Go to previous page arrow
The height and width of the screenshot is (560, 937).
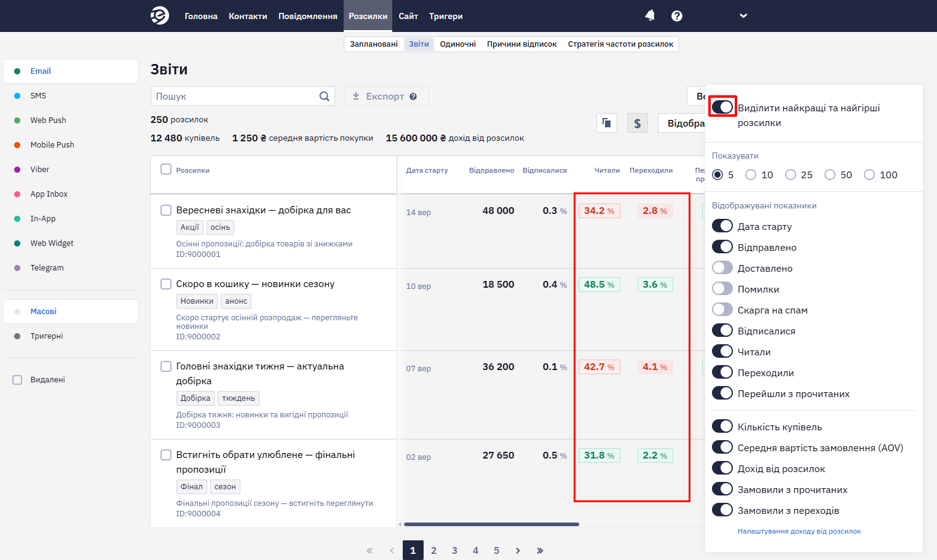[x=392, y=551]
